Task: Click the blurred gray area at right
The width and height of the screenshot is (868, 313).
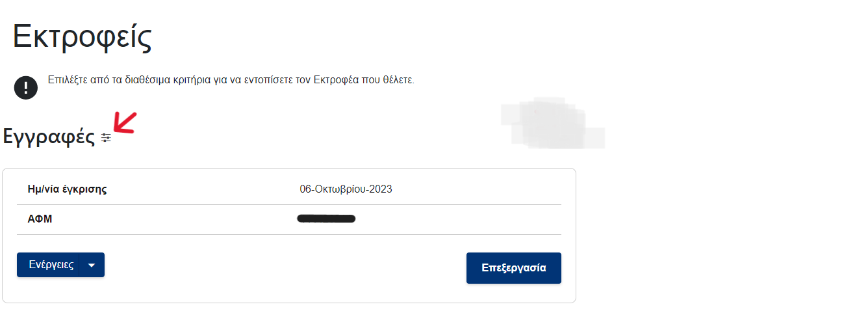Action: 552,124
